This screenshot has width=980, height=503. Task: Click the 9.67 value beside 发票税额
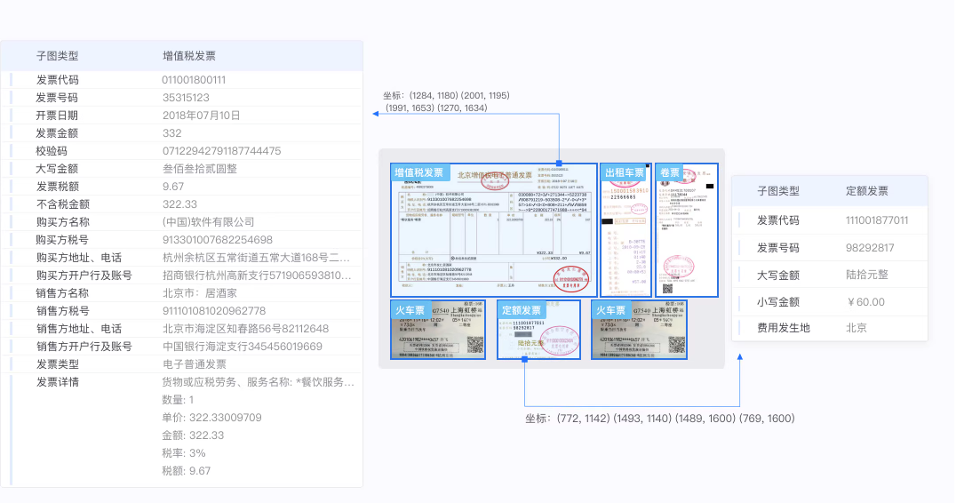click(173, 187)
